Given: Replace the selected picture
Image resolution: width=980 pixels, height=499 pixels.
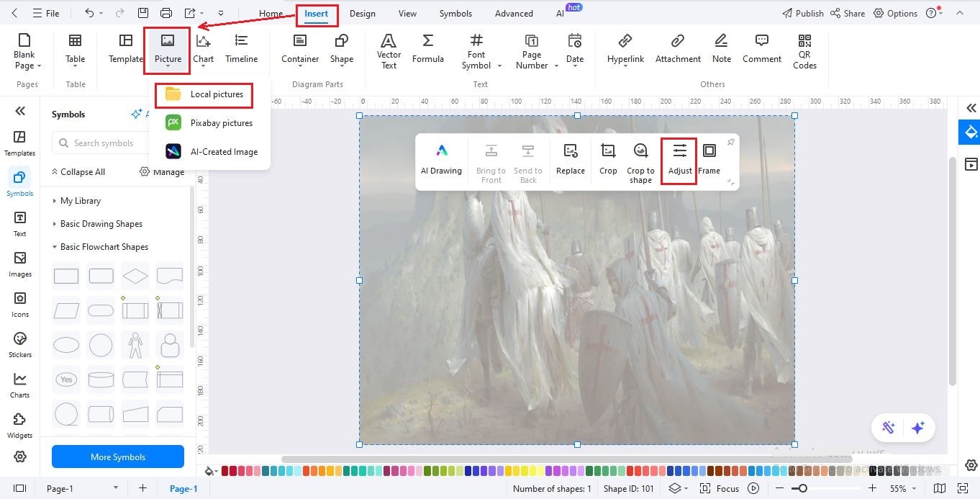Looking at the screenshot, I should click(x=571, y=159).
